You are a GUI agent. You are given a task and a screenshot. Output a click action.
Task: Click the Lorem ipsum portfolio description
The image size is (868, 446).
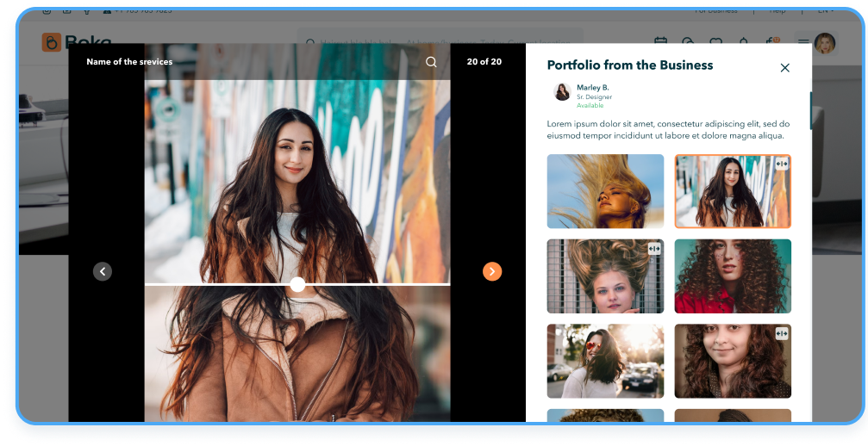click(x=668, y=130)
